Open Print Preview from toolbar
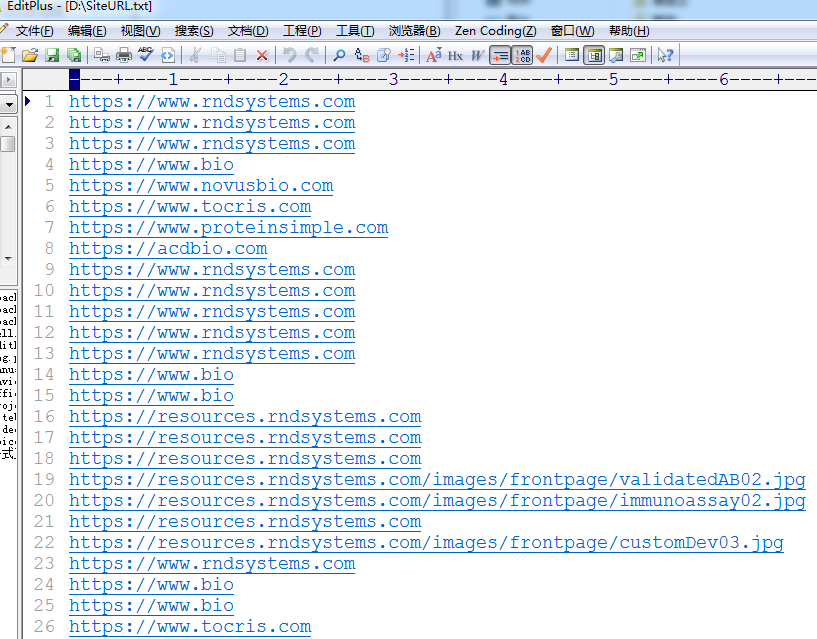 point(102,55)
